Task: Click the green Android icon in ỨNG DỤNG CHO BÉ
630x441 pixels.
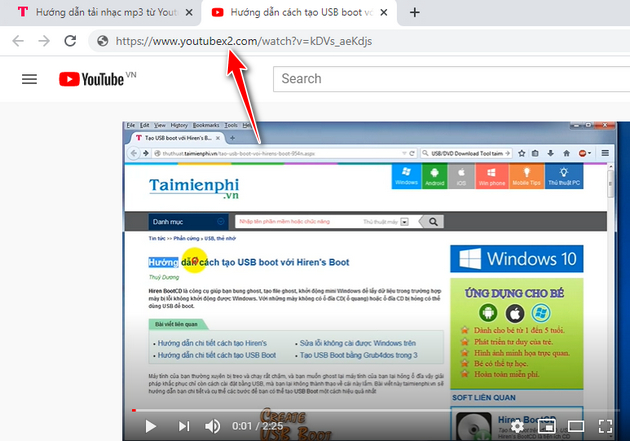Action: pos(488,312)
